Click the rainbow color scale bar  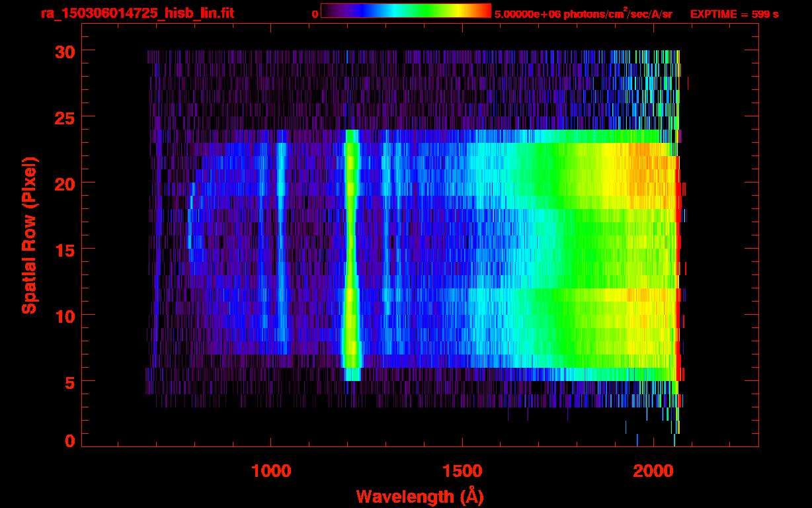(406, 11)
